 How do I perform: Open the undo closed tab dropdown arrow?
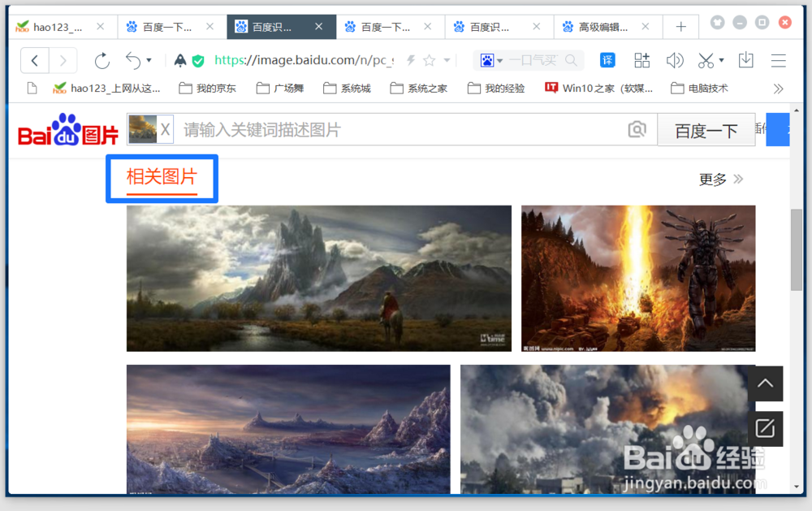pyautogui.click(x=149, y=61)
